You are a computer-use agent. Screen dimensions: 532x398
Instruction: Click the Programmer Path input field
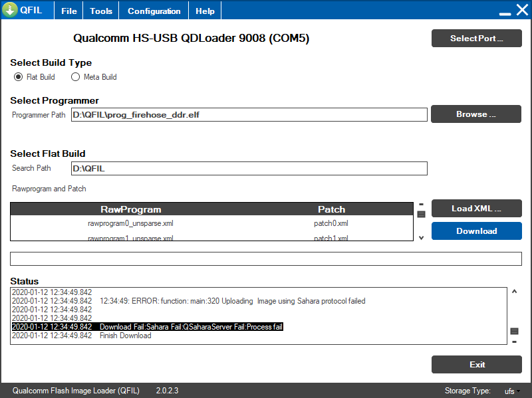249,114
